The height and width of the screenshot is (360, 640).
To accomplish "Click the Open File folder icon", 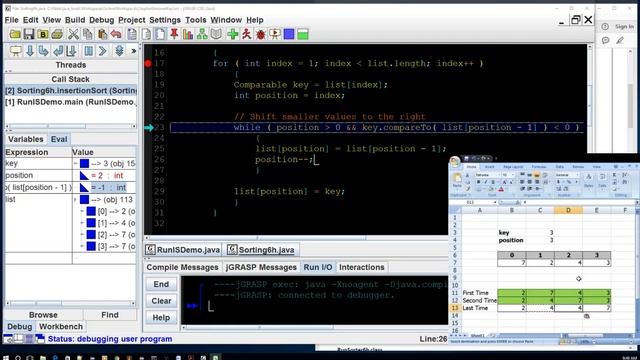I will click(15, 34).
